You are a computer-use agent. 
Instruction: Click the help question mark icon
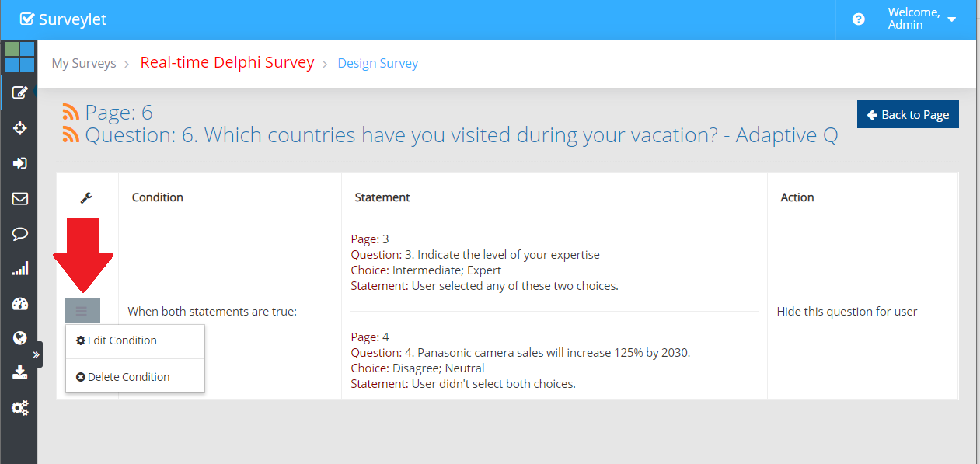(x=858, y=19)
